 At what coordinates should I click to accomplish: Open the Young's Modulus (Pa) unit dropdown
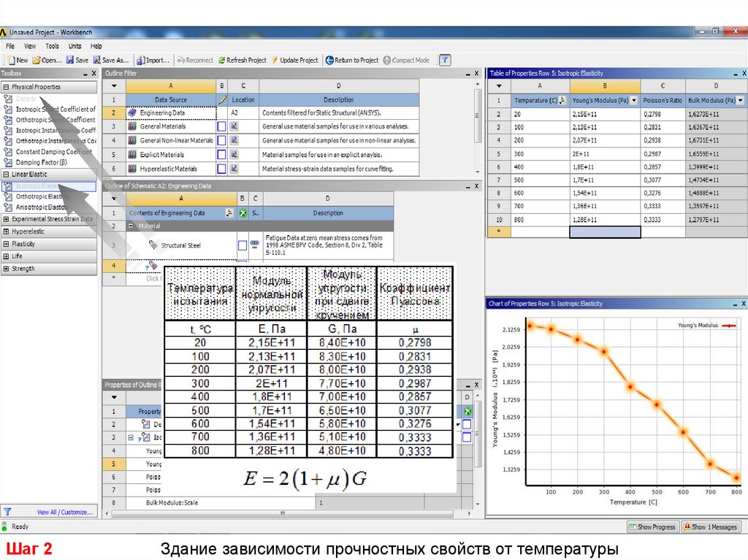[633, 100]
